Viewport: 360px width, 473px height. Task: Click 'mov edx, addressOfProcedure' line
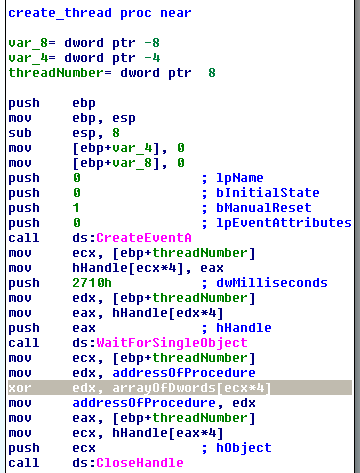point(132,373)
